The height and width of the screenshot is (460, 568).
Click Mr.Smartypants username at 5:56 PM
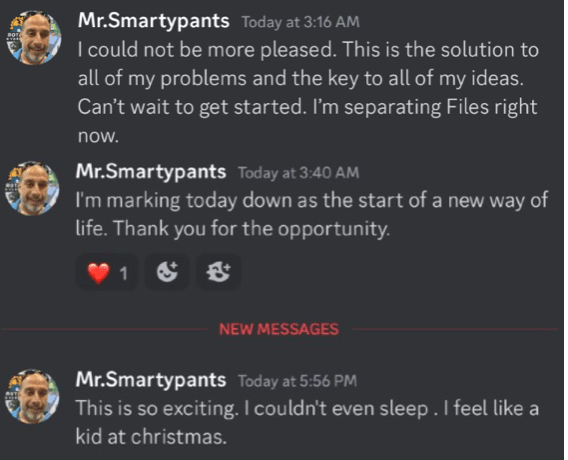click(151, 380)
